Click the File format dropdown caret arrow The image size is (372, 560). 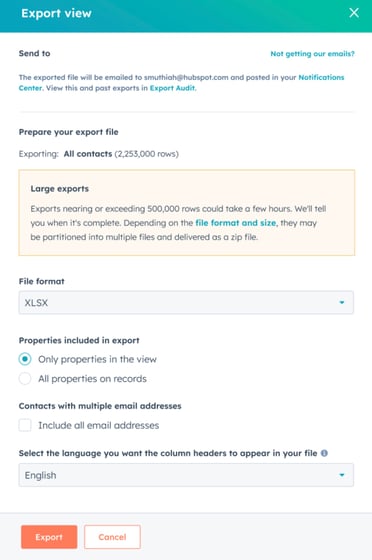[x=342, y=302]
